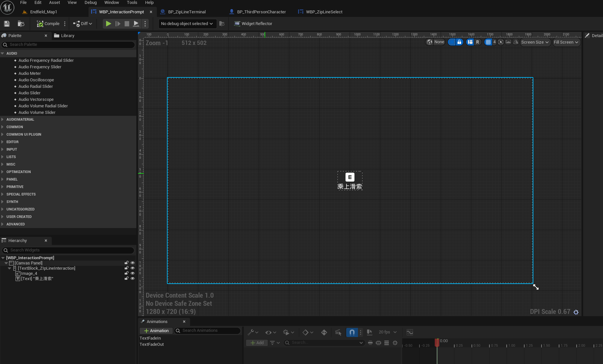
Task: Toggle the layout lock icon in designer toolbar
Action: [x=459, y=42]
